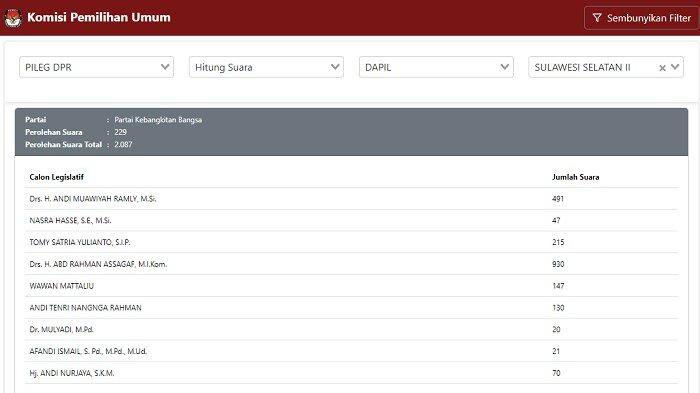This screenshot has height=393, width=700.
Task: Open the PILEG DPR dropdown
Action: pyautogui.click(x=96, y=67)
